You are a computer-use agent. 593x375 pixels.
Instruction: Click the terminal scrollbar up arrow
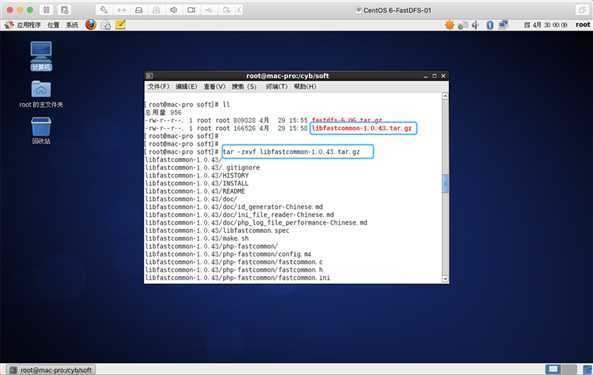[x=445, y=96]
